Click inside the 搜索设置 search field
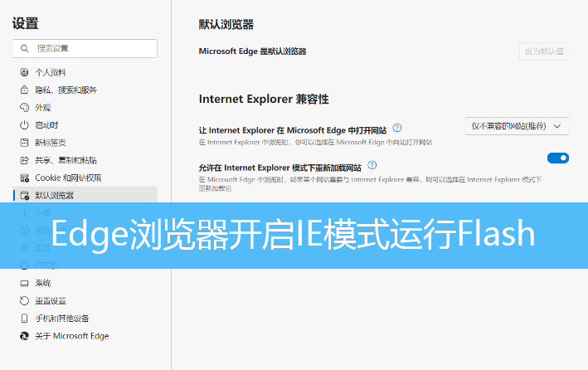The width and height of the screenshot is (588, 370). click(91, 48)
